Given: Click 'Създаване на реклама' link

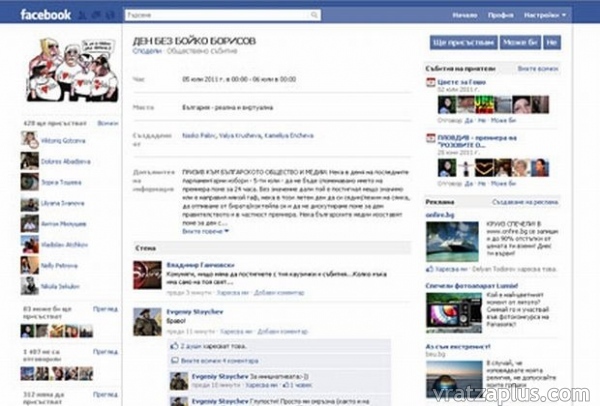Looking at the screenshot, I should click(525, 202).
